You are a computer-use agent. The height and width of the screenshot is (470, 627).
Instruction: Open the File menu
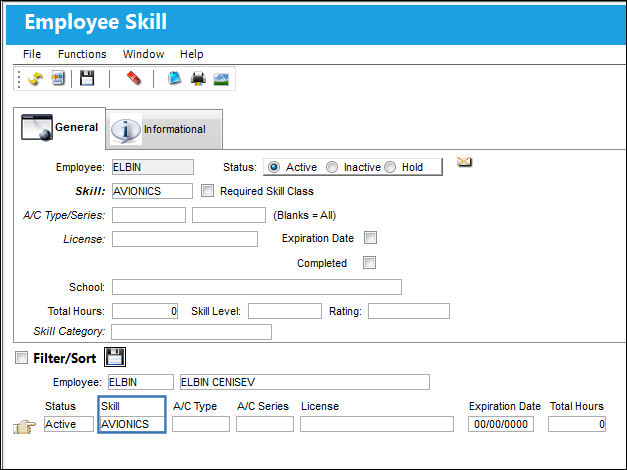pyautogui.click(x=32, y=54)
